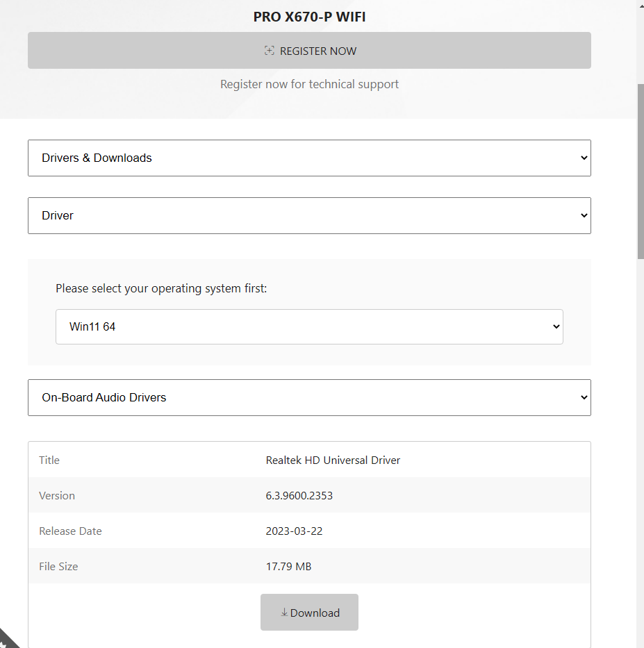Click the 'Register now for technical support' text

pos(309,84)
